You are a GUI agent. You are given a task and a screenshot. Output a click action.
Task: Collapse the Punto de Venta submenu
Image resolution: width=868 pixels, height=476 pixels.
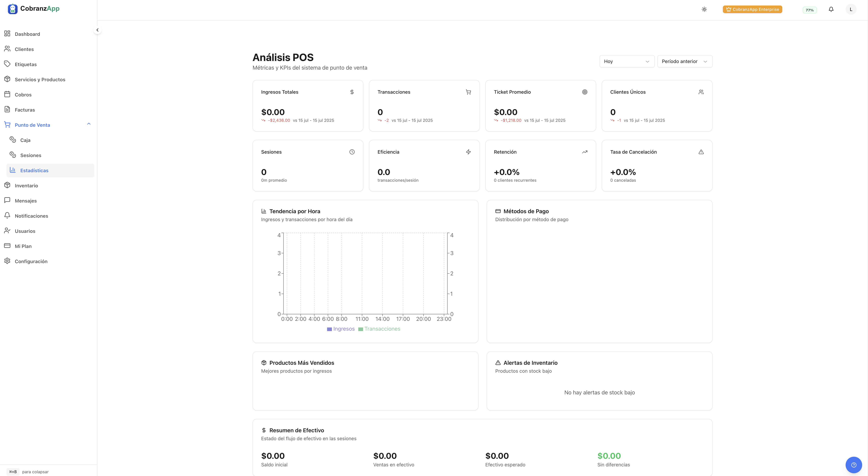click(89, 124)
